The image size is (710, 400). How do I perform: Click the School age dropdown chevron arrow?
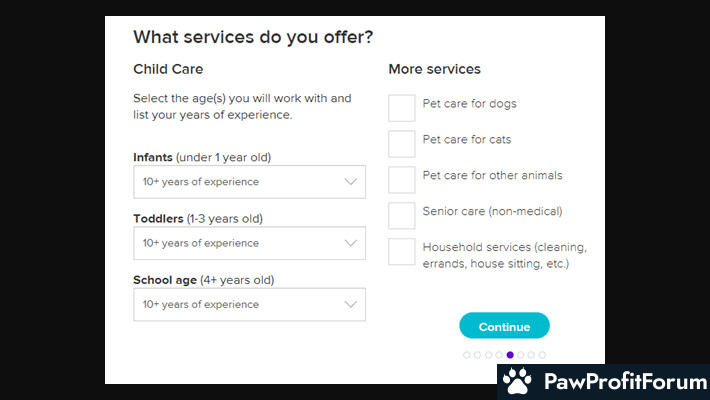(x=350, y=304)
